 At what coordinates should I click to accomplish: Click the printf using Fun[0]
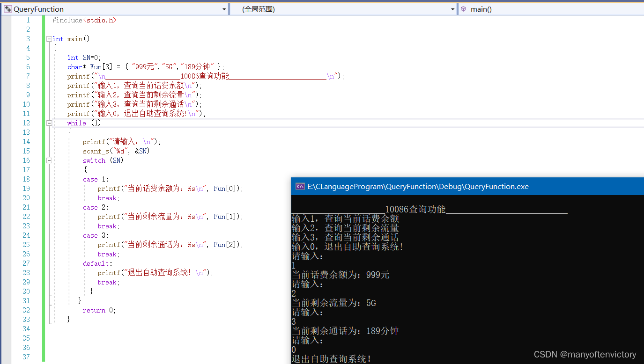point(170,189)
